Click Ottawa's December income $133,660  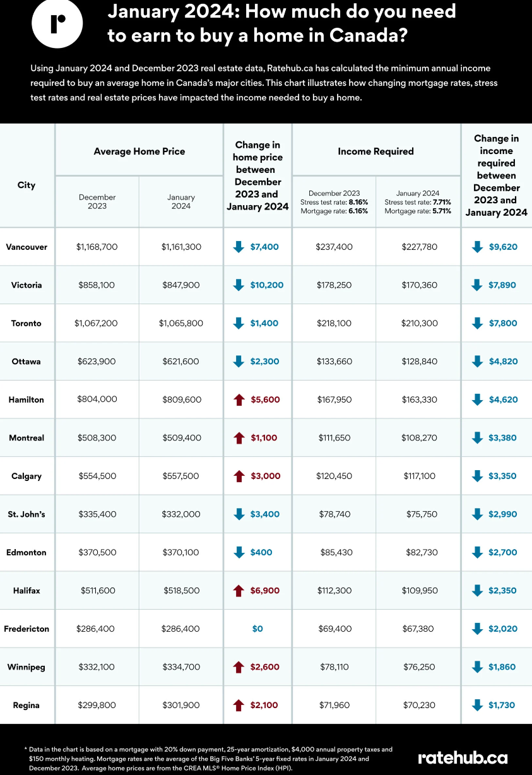coord(334,362)
